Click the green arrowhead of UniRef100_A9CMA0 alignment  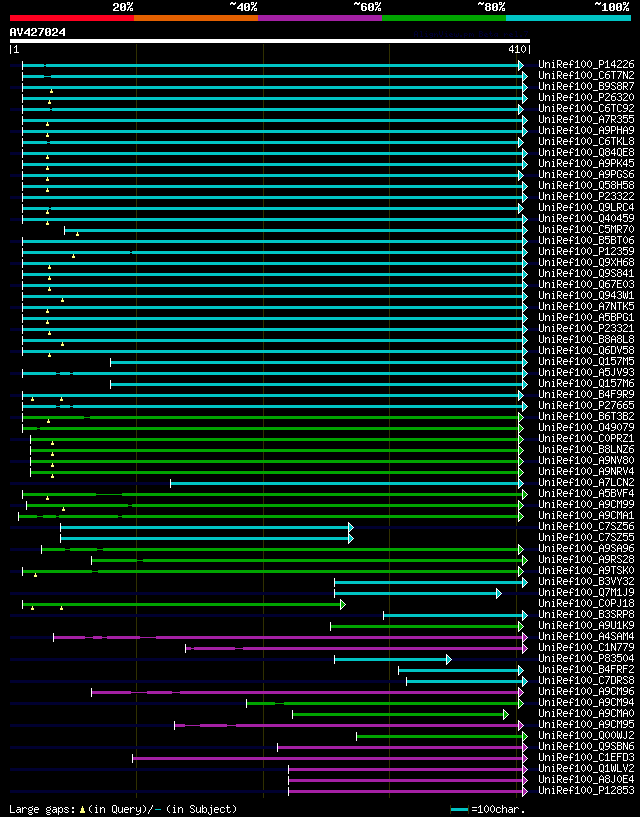pos(506,714)
